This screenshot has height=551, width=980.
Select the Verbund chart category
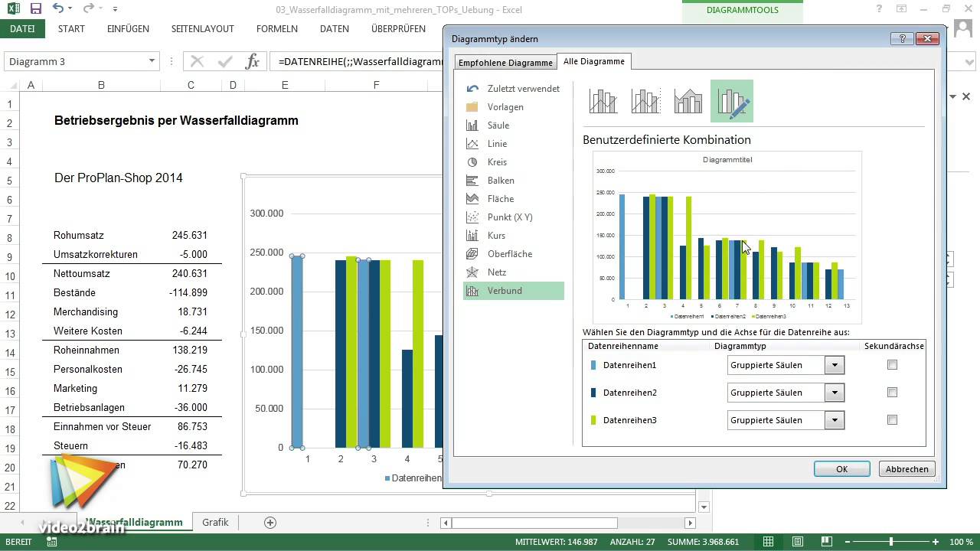click(x=514, y=291)
